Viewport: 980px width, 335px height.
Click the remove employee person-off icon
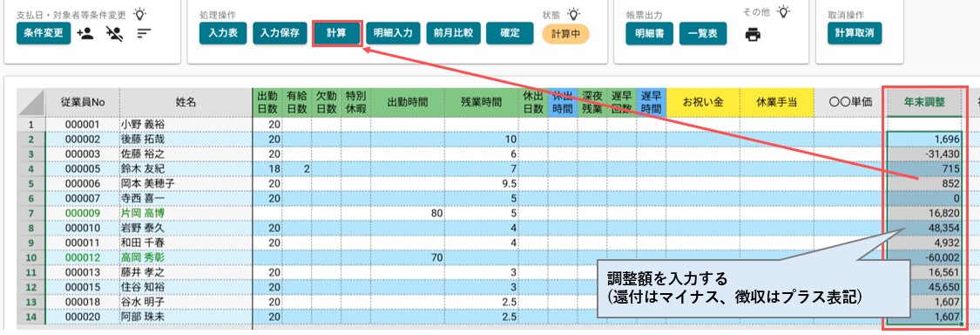coord(114,33)
